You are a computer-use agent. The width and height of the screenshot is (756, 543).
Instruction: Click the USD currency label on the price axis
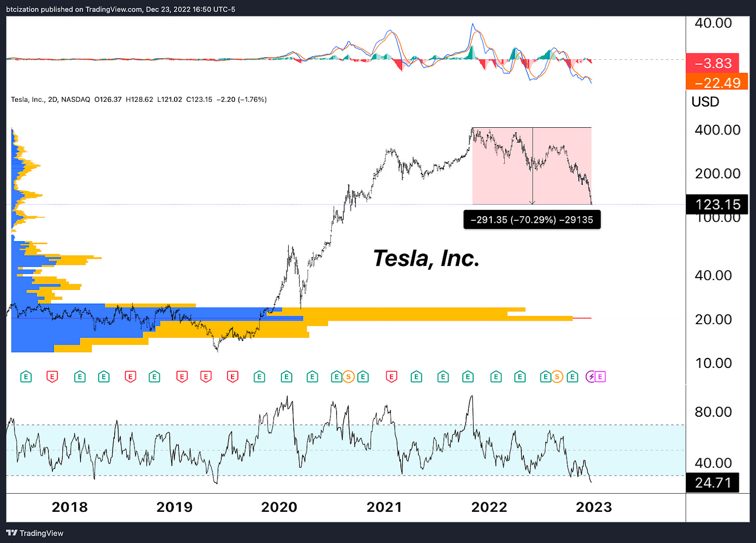click(705, 102)
